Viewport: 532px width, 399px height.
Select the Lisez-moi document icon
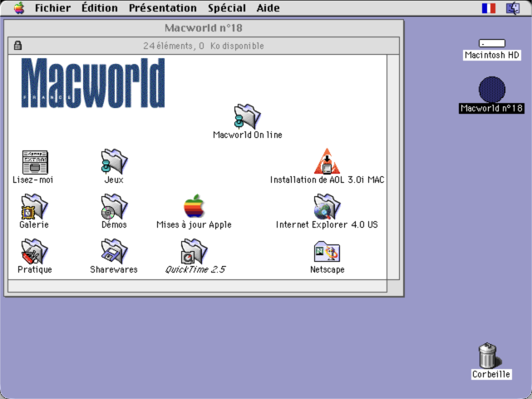tap(35, 162)
